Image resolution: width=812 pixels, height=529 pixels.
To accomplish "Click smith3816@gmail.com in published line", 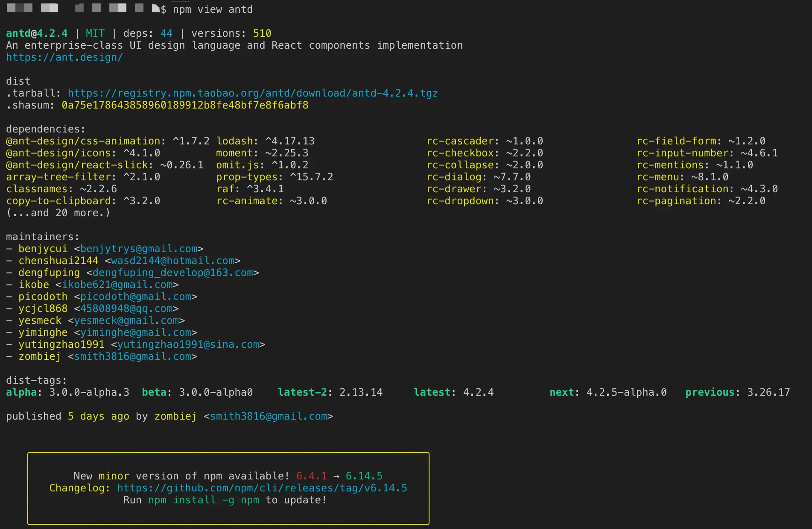I will point(268,416).
